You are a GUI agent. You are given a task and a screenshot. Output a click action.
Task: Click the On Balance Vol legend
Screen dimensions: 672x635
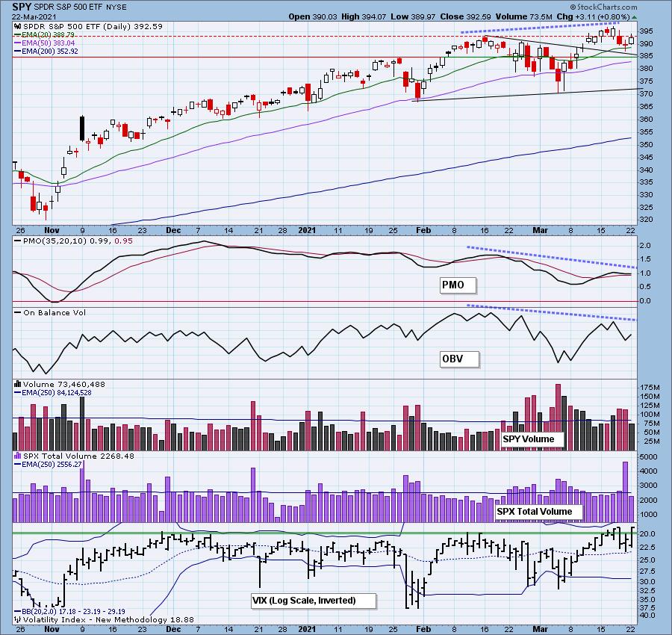(50, 312)
